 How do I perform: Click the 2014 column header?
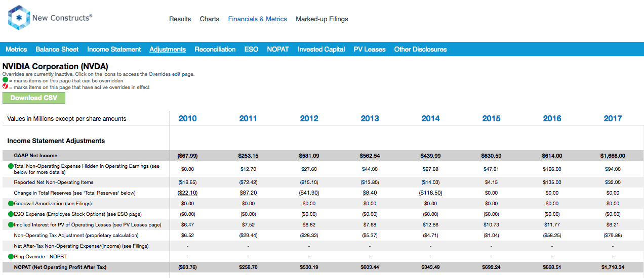430,119
